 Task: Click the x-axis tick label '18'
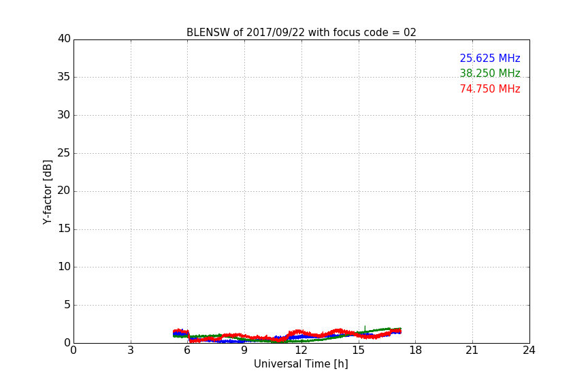click(416, 350)
